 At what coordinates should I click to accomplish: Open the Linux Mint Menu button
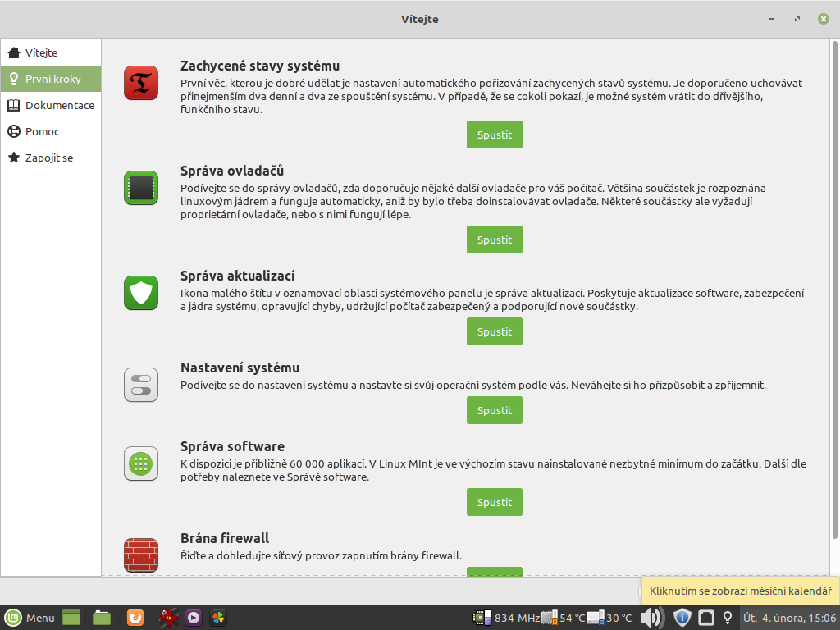[x=30, y=618]
